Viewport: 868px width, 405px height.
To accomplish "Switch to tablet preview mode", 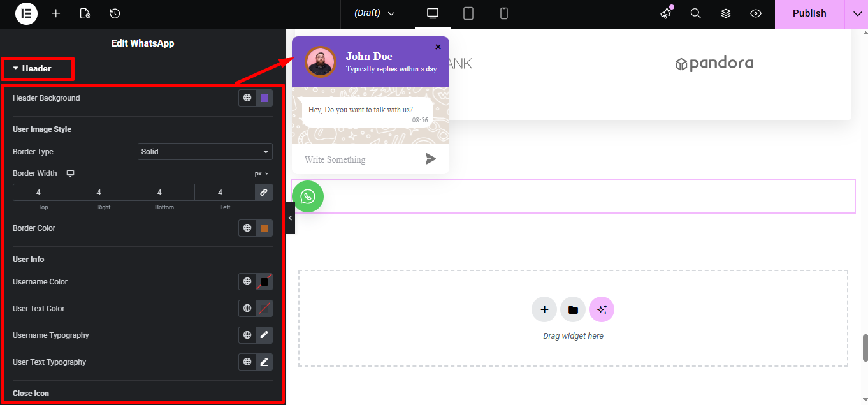I will tap(468, 13).
